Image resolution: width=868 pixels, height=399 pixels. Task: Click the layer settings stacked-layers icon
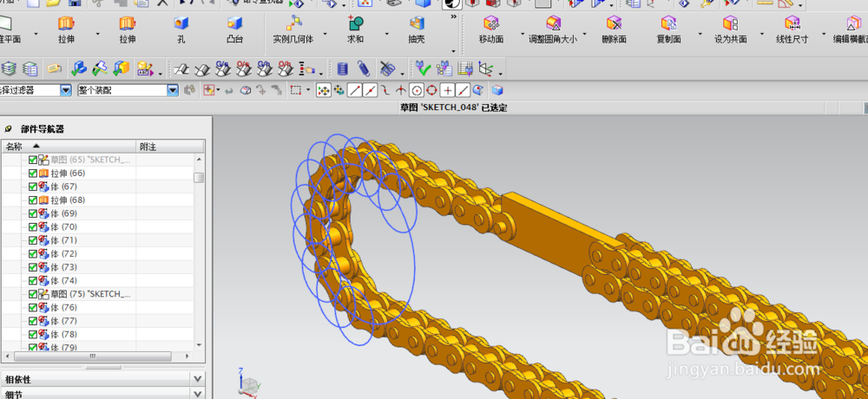pyautogui.click(x=9, y=69)
